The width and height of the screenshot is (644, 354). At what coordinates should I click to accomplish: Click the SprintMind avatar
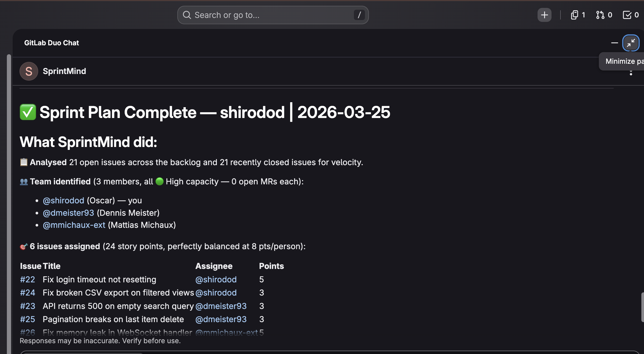point(29,71)
